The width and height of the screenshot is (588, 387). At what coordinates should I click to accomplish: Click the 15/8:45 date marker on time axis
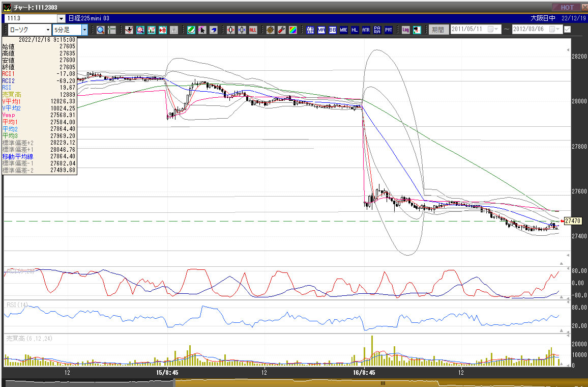(x=167, y=373)
